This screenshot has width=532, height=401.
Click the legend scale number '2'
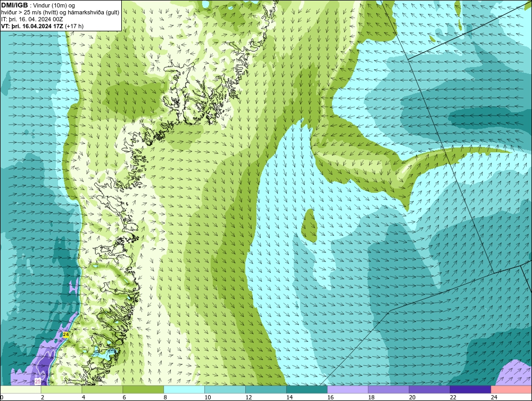point(43,397)
